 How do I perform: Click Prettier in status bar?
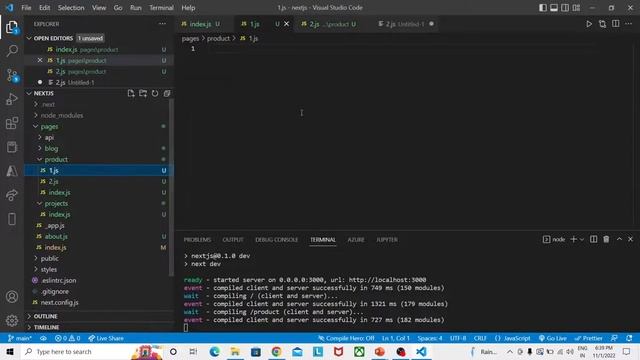[x=589, y=338]
